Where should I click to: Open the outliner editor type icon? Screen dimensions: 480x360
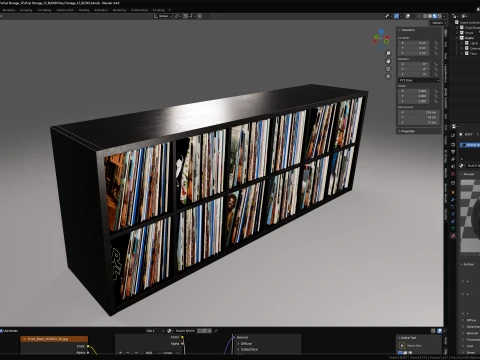(456, 16)
